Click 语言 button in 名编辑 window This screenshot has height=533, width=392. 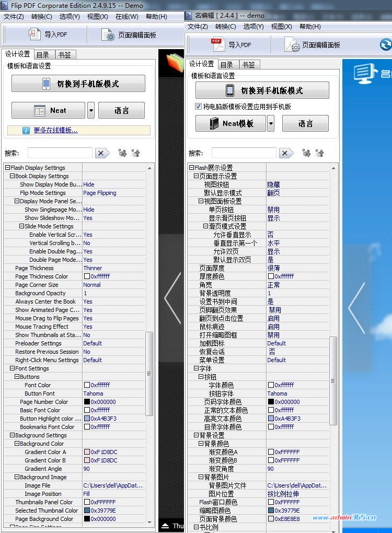click(x=305, y=123)
